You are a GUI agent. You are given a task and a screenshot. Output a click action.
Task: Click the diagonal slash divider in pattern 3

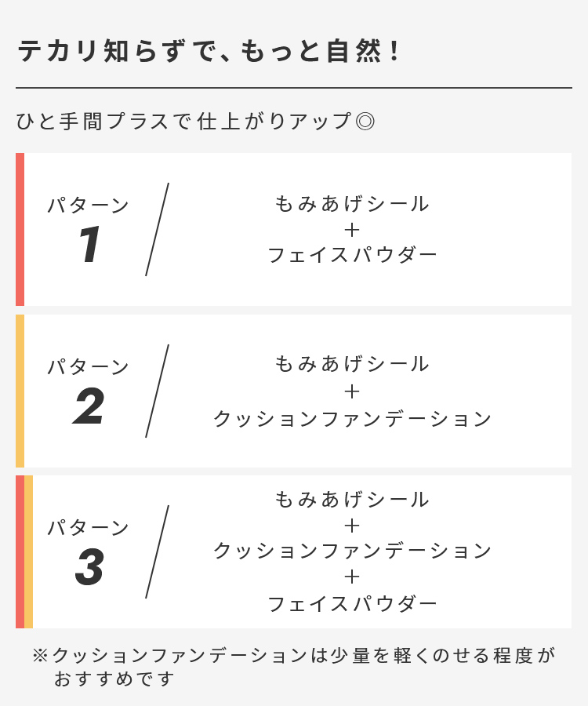click(x=157, y=551)
